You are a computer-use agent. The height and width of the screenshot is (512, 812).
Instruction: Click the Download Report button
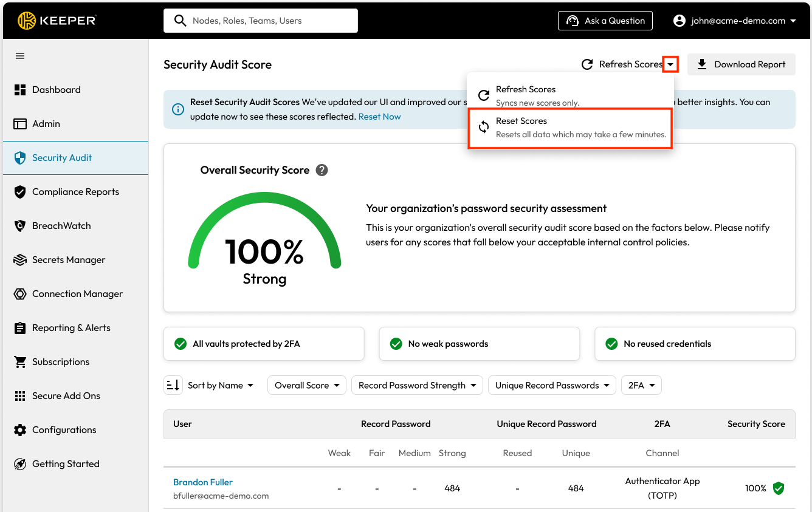point(741,64)
